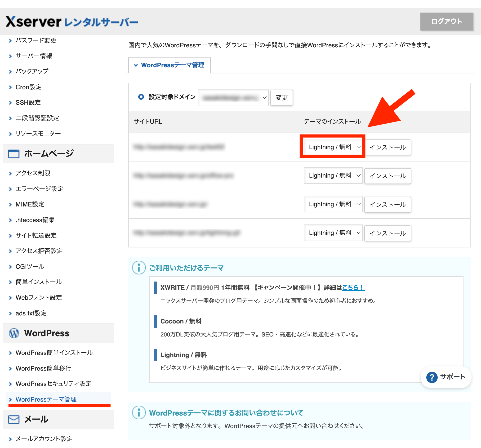Viewport: 481px width, 448px height.
Task: Open アクセス拒否設定 in the sidebar
Action: (x=39, y=251)
